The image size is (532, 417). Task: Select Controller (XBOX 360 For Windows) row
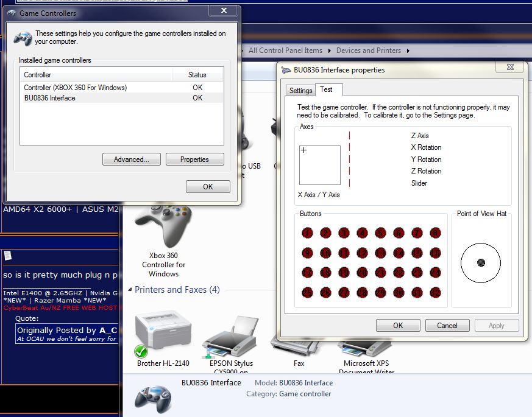(122, 88)
